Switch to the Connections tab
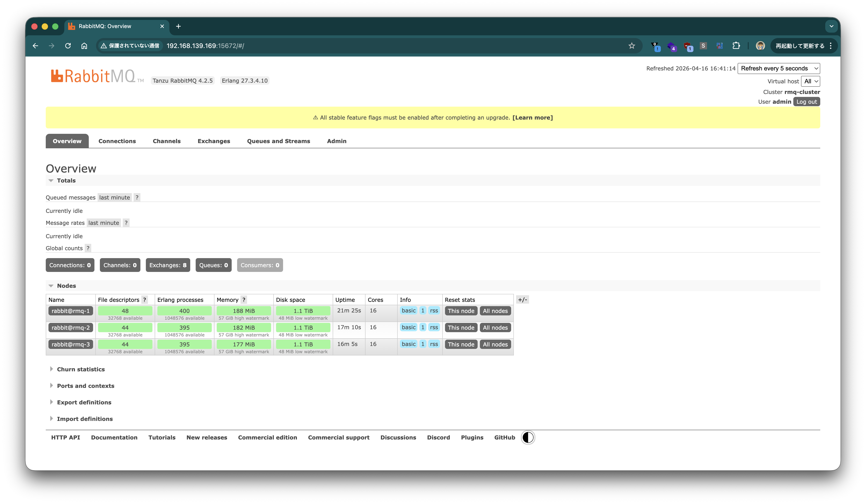Screen dimensions: 866x504 117,141
